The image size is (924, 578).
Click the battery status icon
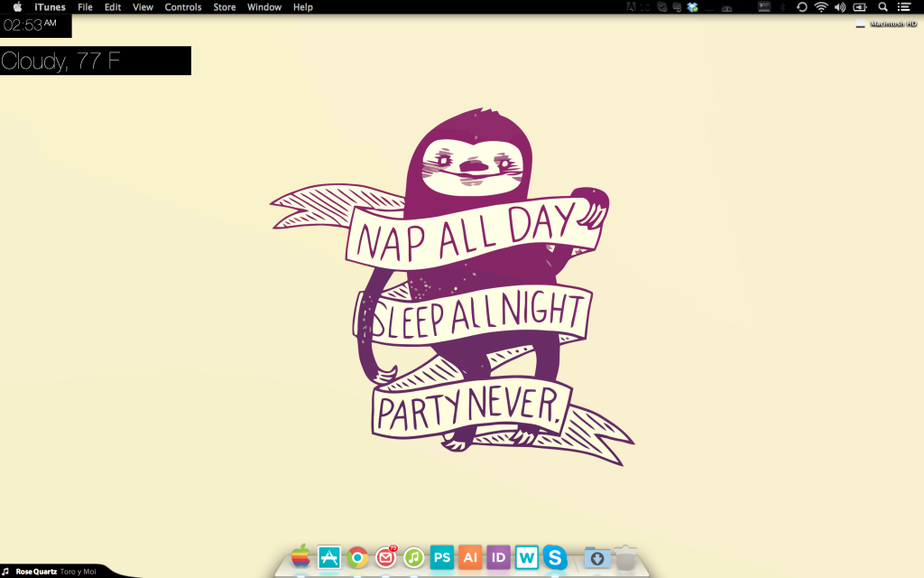coord(860,7)
